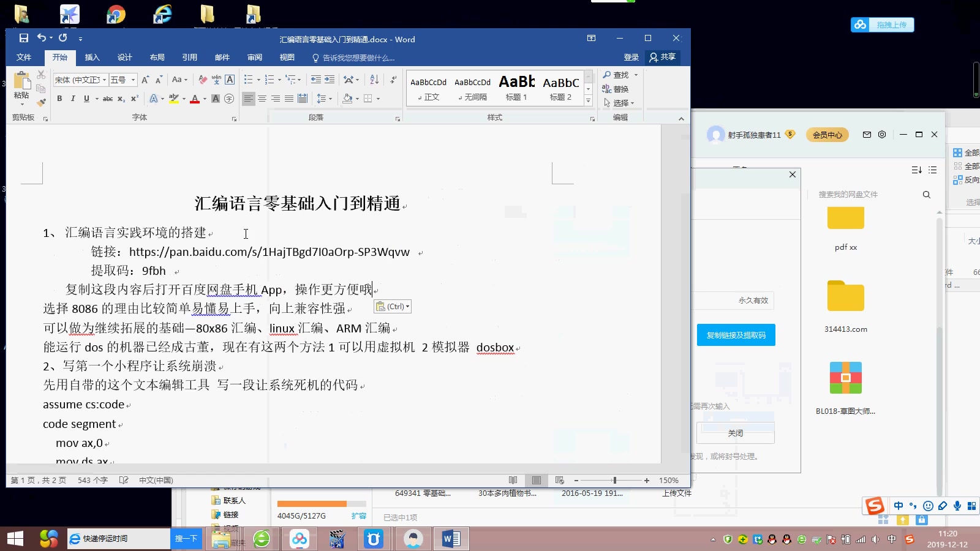Image resolution: width=980 pixels, height=551 pixels.
Task: Apply superscript formatting
Action: [135, 99]
